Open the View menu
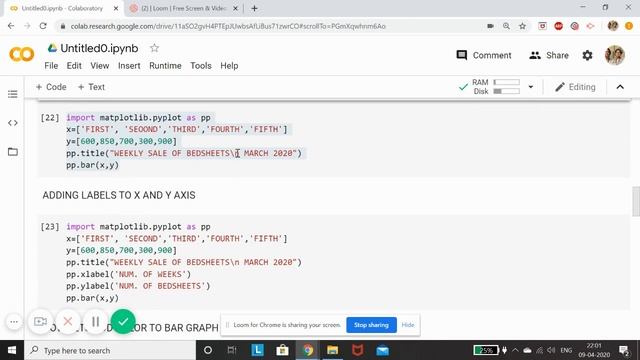Viewport: 640px width, 360px height. click(100, 66)
